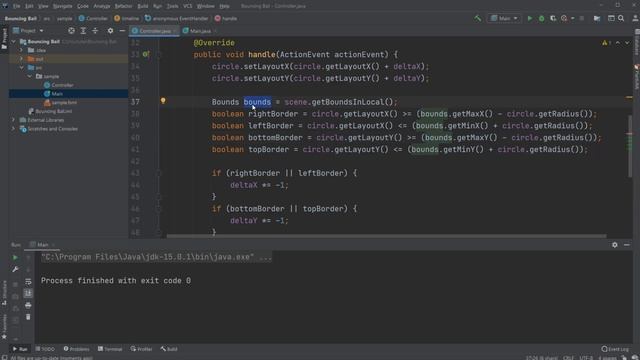Open the Event Log at bottom right
The image size is (640, 360).
[615, 349]
